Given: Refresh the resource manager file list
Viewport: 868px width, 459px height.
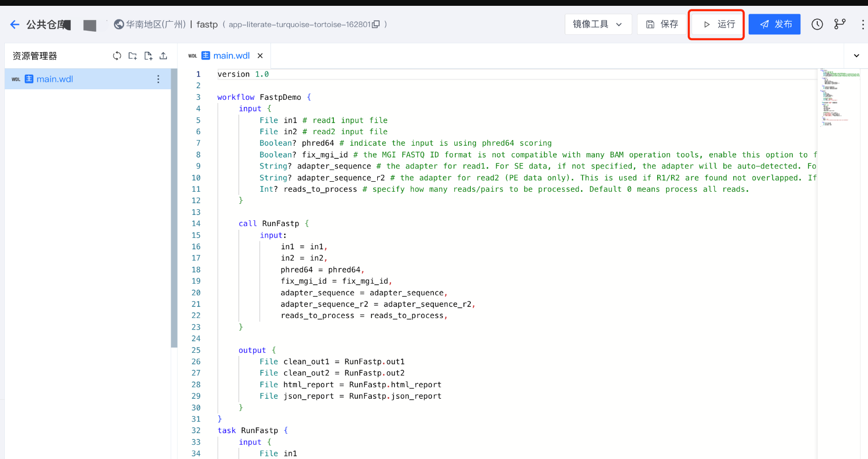Looking at the screenshot, I should [x=117, y=56].
